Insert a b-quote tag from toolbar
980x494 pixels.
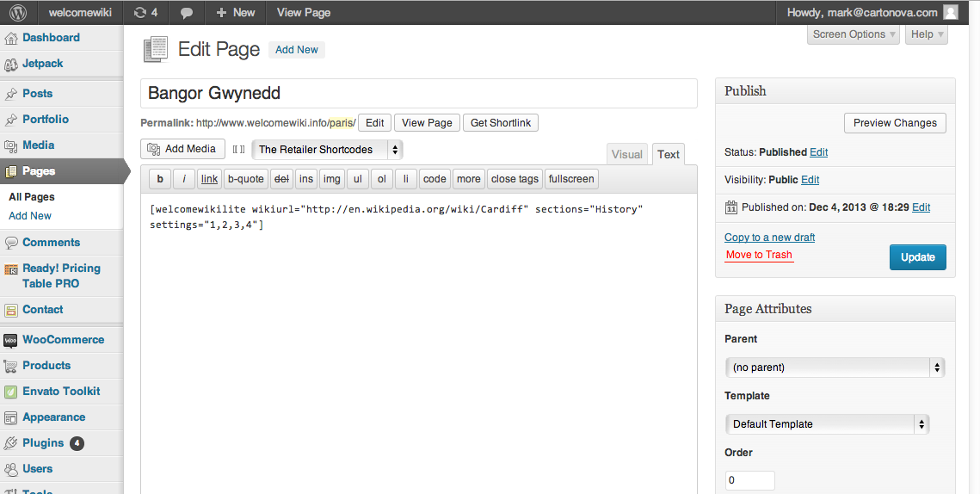(245, 179)
